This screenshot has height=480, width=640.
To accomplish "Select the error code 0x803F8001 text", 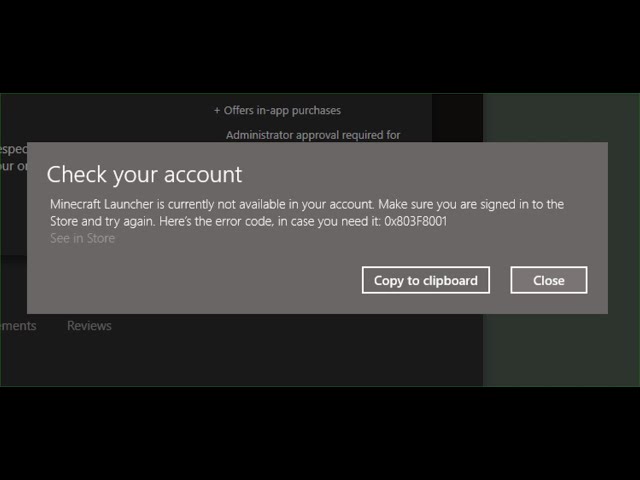I will coord(416,221).
